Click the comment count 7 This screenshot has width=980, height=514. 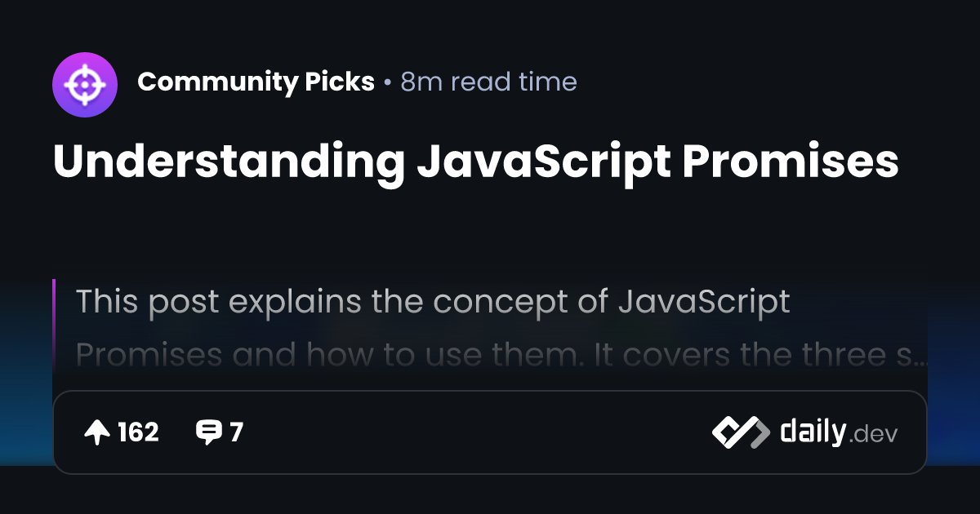pos(236,432)
